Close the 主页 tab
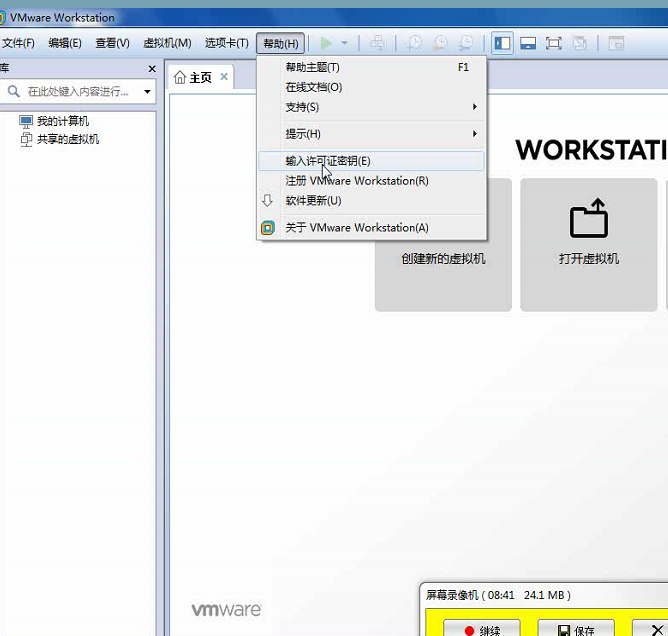 click(x=224, y=77)
